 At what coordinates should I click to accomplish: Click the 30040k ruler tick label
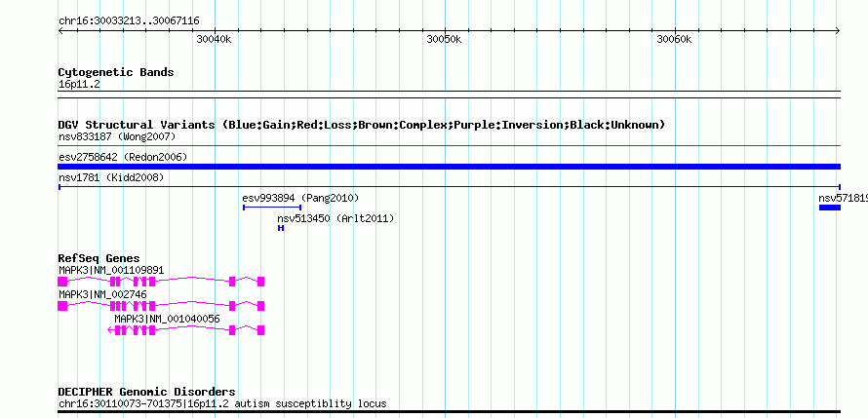(x=215, y=39)
